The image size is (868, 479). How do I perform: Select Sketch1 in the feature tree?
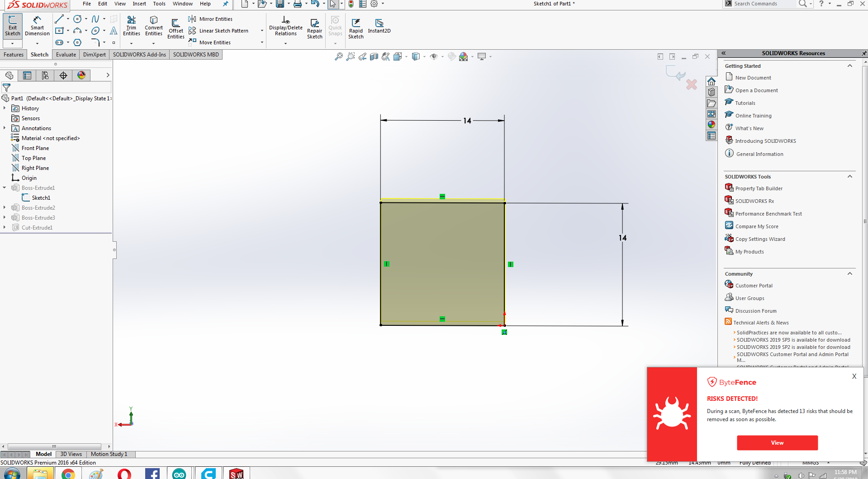pyautogui.click(x=41, y=198)
